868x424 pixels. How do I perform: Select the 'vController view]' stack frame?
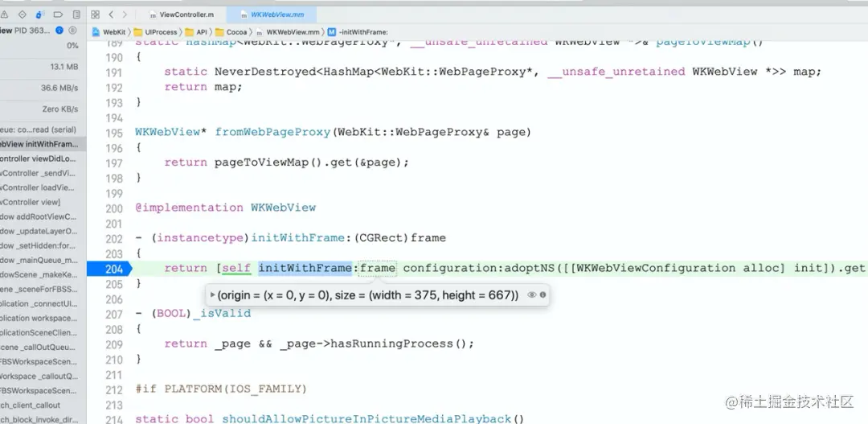point(43,202)
